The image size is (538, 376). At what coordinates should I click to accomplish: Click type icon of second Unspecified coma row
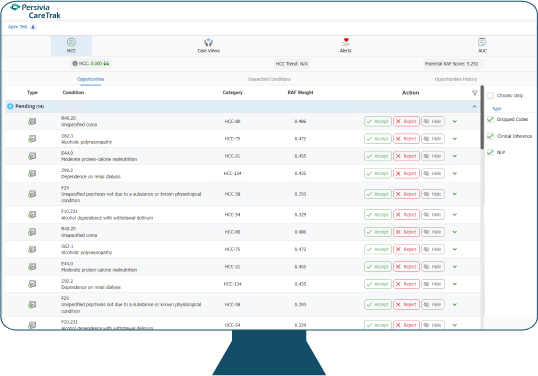32,232
